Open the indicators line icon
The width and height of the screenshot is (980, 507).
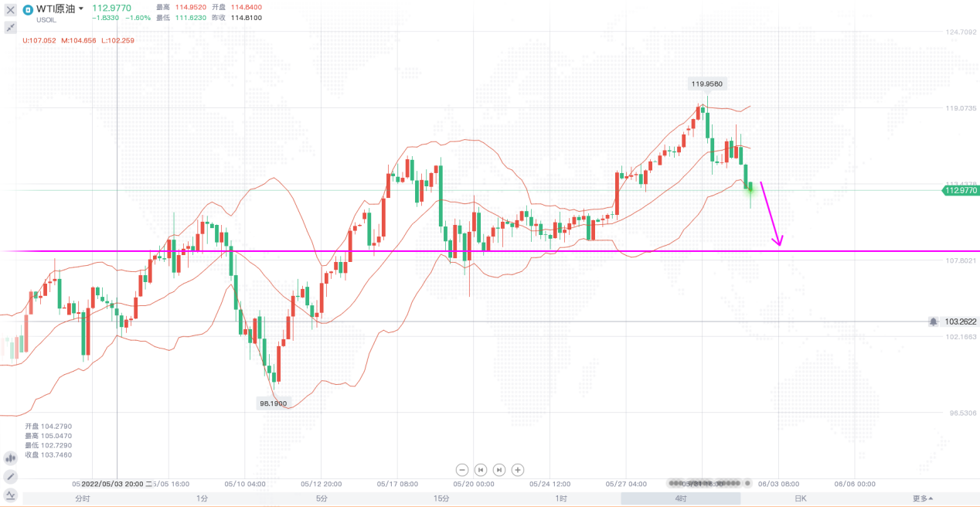click(11, 495)
